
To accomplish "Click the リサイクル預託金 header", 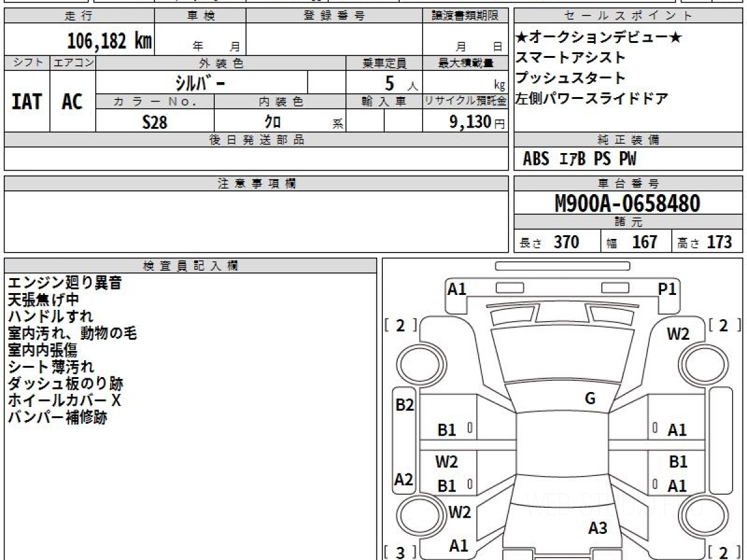I will pyautogui.click(x=466, y=101).
